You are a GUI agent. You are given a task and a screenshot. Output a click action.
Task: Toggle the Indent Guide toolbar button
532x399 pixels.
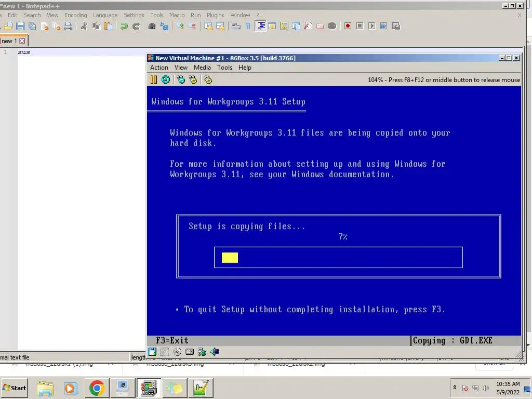260,26
